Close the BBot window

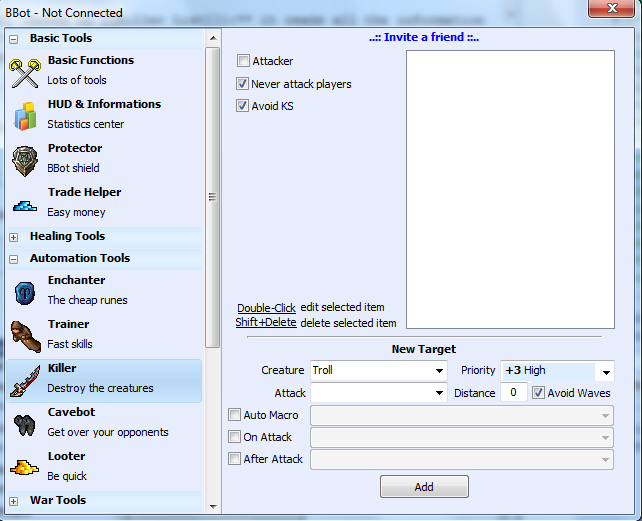point(611,8)
